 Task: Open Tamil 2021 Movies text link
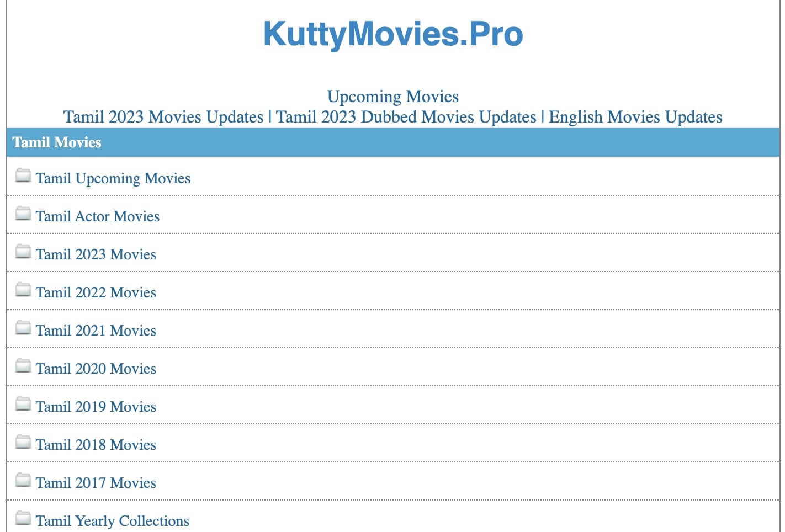point(96,331)
